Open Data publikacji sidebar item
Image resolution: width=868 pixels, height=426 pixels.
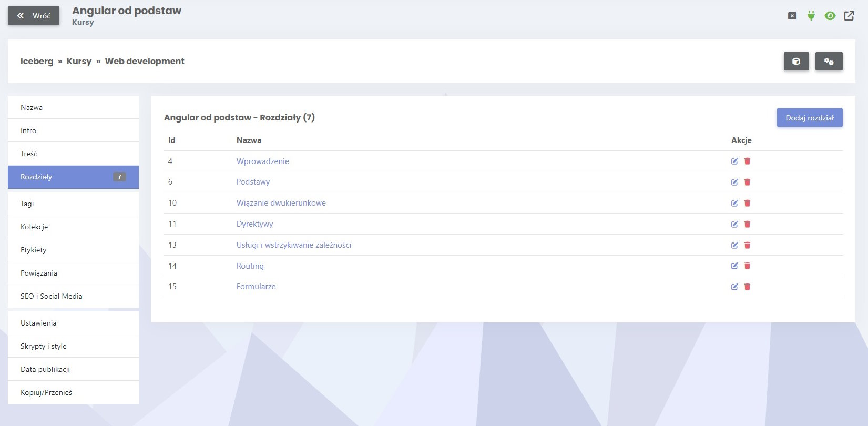[x=73, y=369]
